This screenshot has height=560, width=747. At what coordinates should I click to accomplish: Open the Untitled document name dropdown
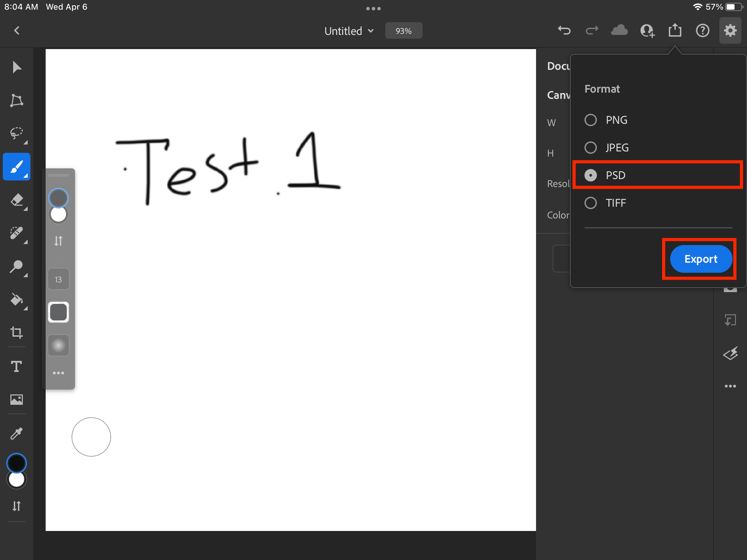click(x=349, y=31)
